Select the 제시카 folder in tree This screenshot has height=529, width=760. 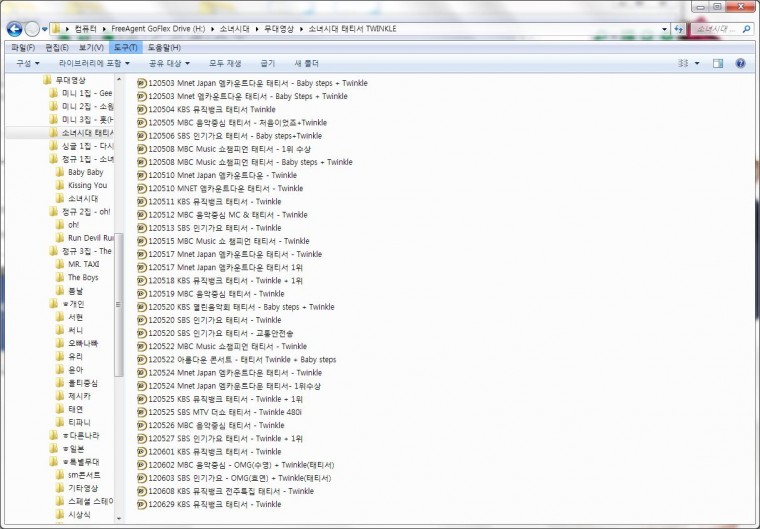(x=79, y=396)
